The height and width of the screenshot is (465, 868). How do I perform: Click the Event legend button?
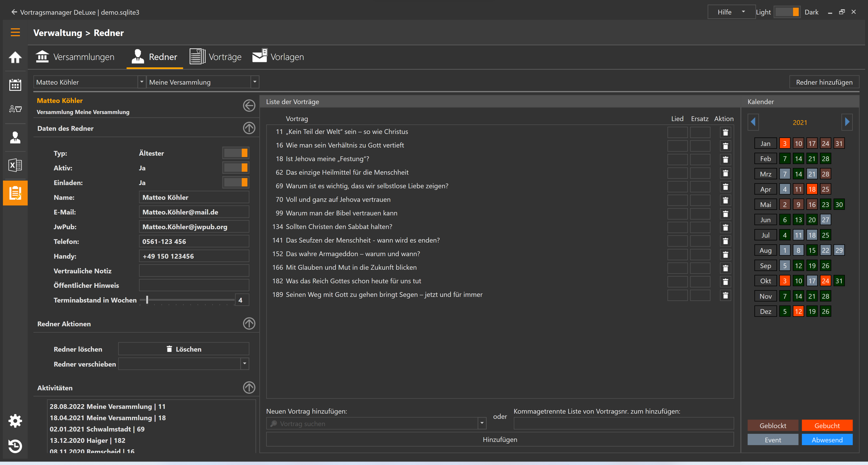[x=773, y=440]
